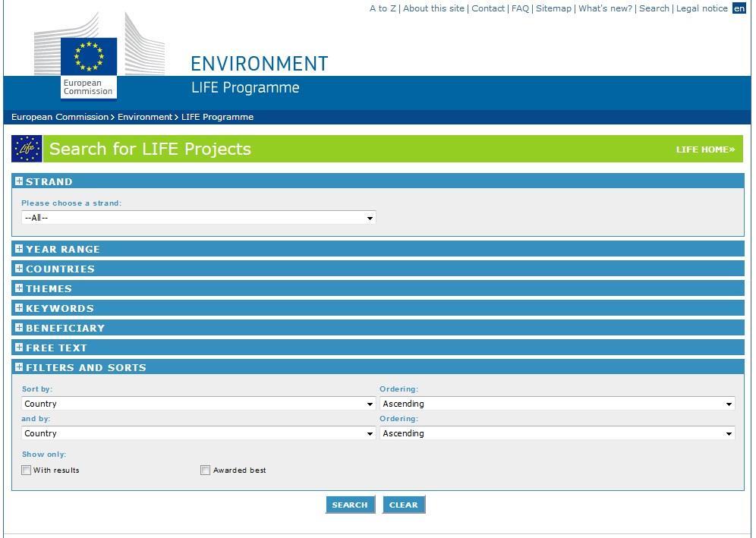Open the 'Sort by' Country dropdown
756x538 pixels.
click(x=199, y=404)
